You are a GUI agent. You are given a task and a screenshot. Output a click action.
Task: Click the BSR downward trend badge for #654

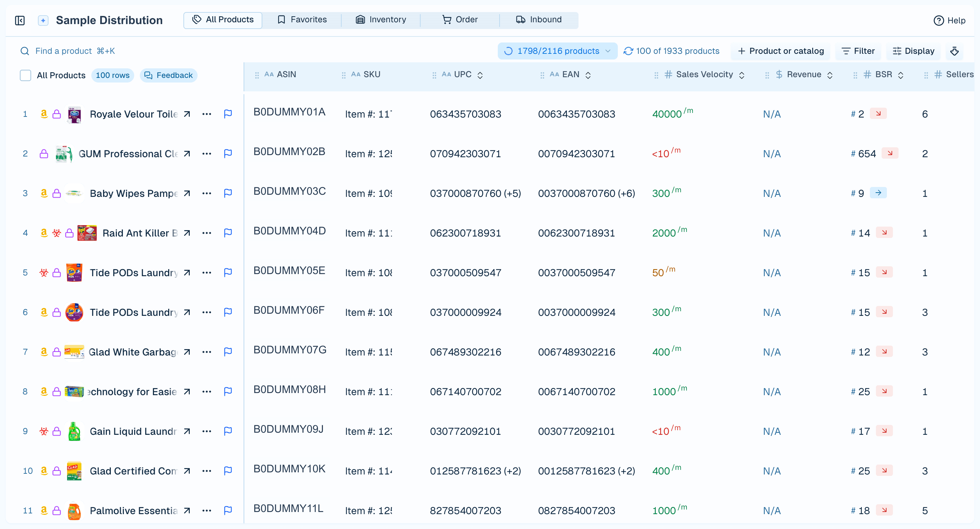point(890,153)
